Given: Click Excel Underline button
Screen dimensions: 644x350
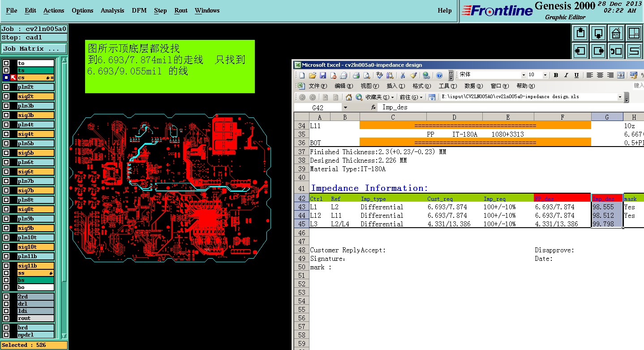Looking at the screenshot, I should (x=576, y=75).
